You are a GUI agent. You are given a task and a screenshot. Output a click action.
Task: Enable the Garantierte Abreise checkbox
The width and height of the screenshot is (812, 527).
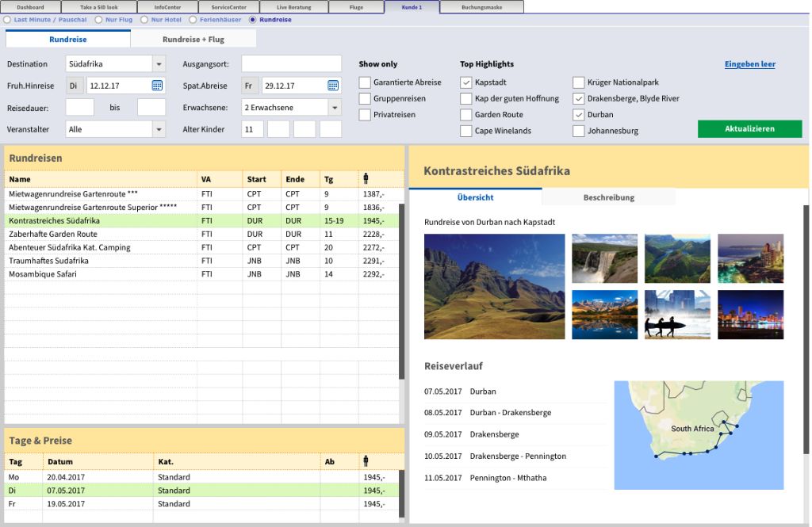tap(365, 82)
